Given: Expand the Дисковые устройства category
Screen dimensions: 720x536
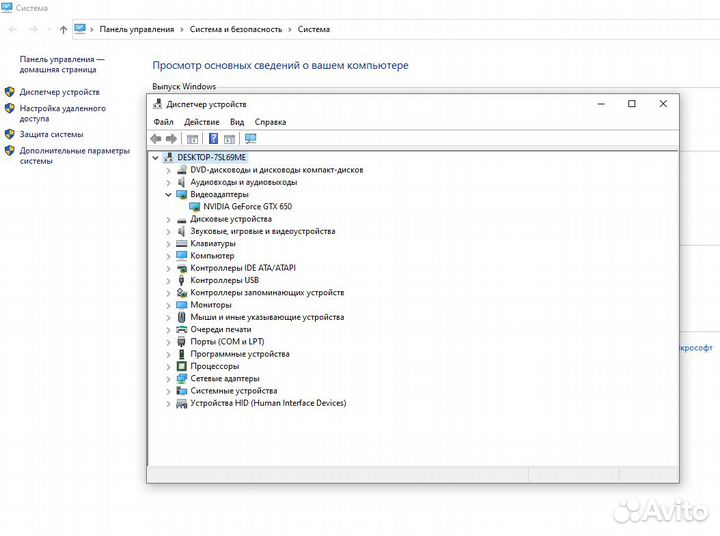Looking at the screenshot, I should coord(168,219).
